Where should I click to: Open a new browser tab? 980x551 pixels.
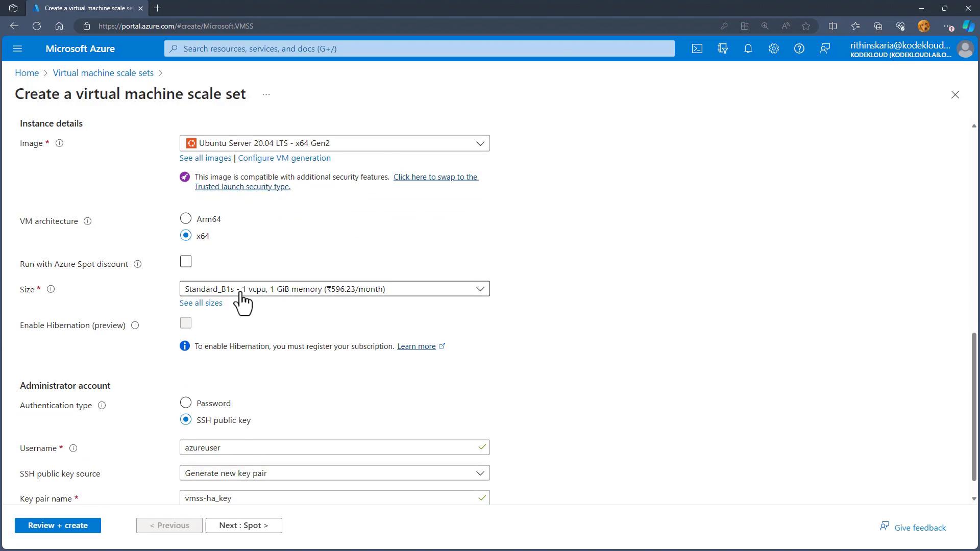point(157,8)
